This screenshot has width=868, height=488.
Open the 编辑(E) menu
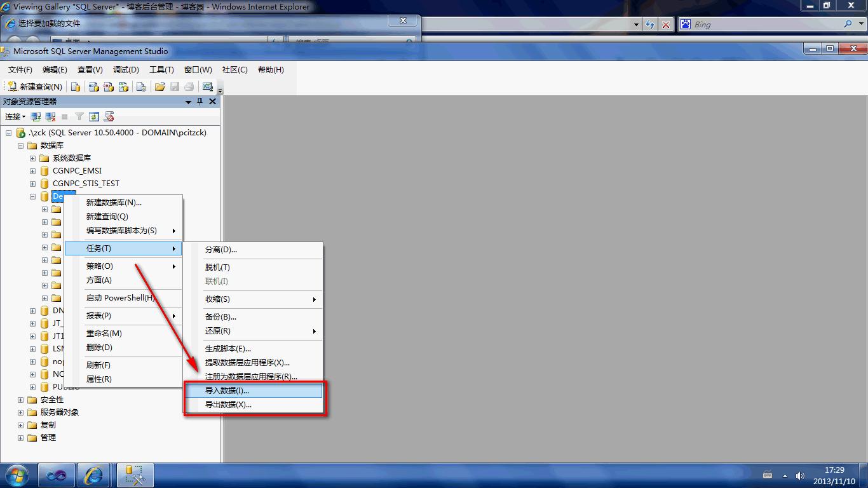coord(55,70)
